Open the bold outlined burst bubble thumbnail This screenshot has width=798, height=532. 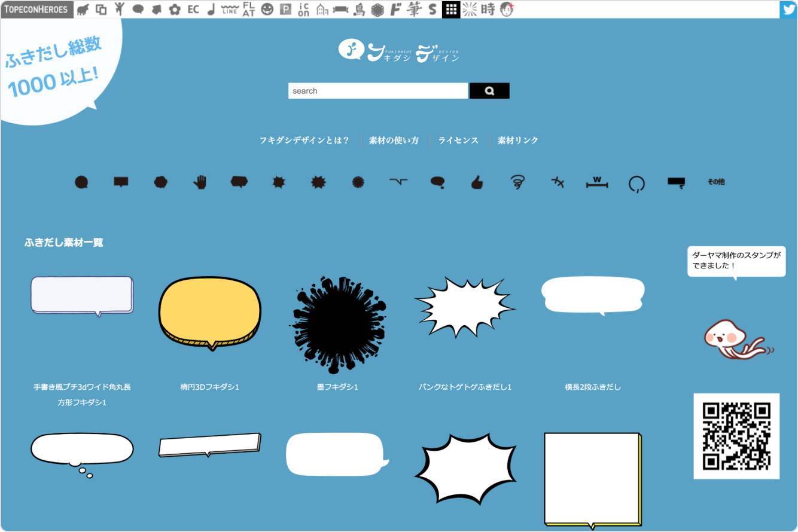tap(465, 470)
